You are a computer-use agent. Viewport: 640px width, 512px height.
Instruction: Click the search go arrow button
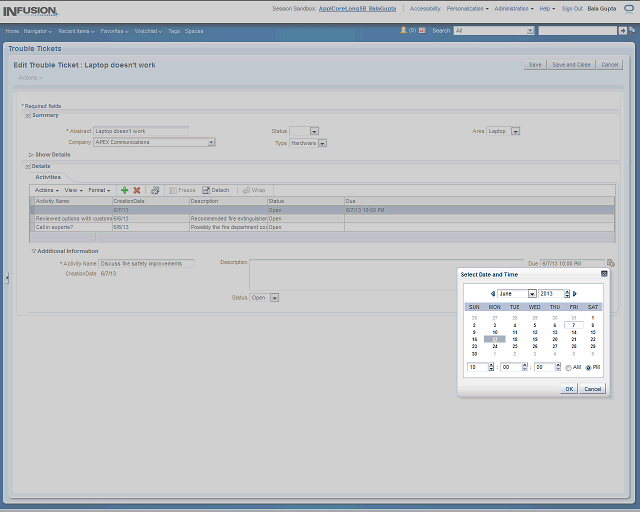click(622, 31)
